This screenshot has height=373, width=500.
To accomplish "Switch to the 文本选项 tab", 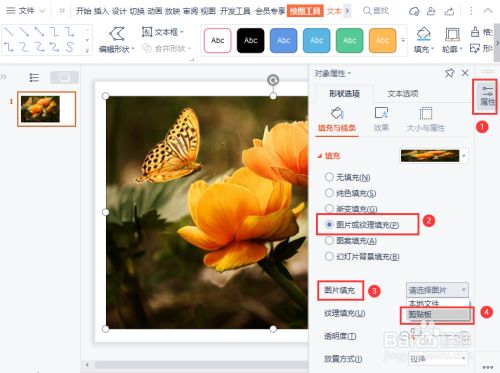I will [x=403, y=94].
